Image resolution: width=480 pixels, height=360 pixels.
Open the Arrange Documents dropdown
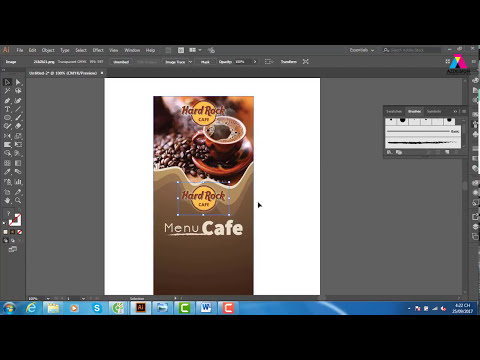point(195,50)
